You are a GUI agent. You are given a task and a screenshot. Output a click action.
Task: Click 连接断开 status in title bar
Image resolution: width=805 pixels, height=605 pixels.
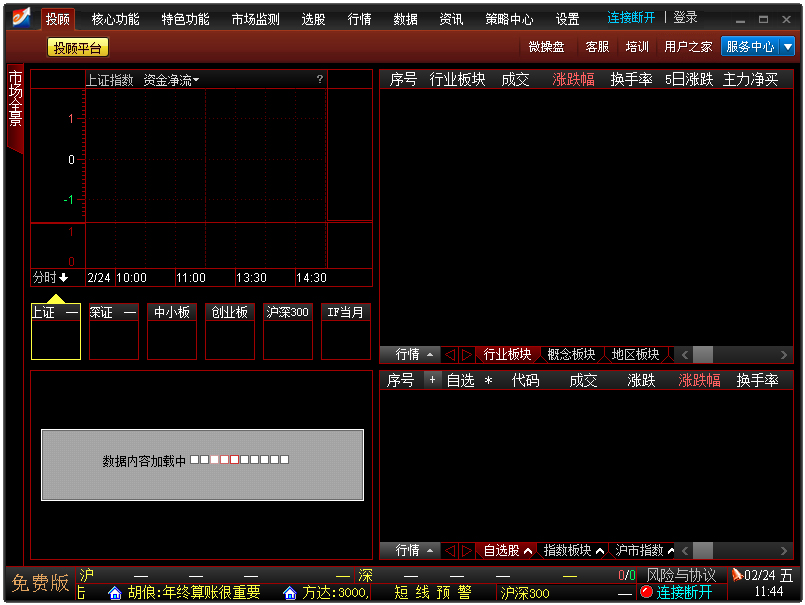pos(631,18)
